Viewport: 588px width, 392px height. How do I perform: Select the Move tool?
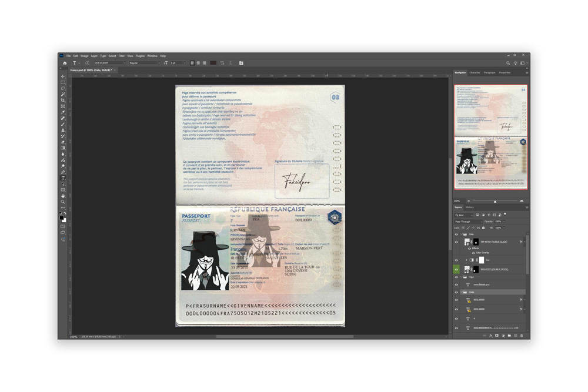pos(61,76)
